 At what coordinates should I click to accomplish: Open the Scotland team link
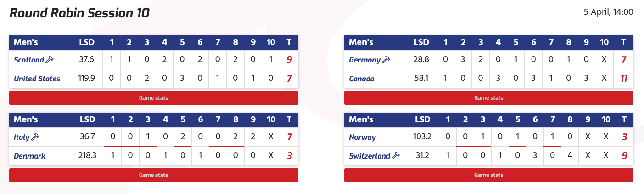pyautogui.click(x=29, y=60)
